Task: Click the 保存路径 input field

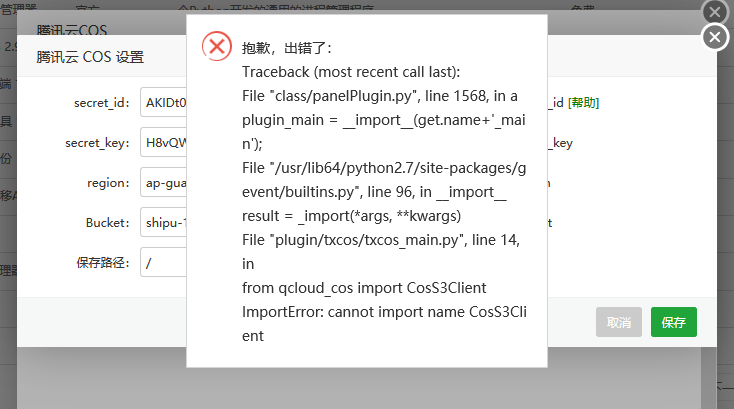Action: (163, 262)
